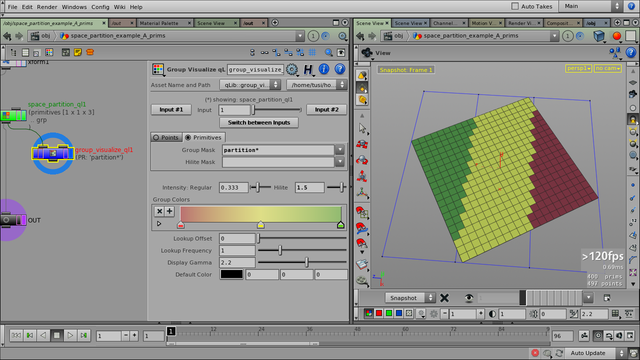Screen dimensions: 640x360
Task: Click the Input #1 button
Action: [171, 109]
